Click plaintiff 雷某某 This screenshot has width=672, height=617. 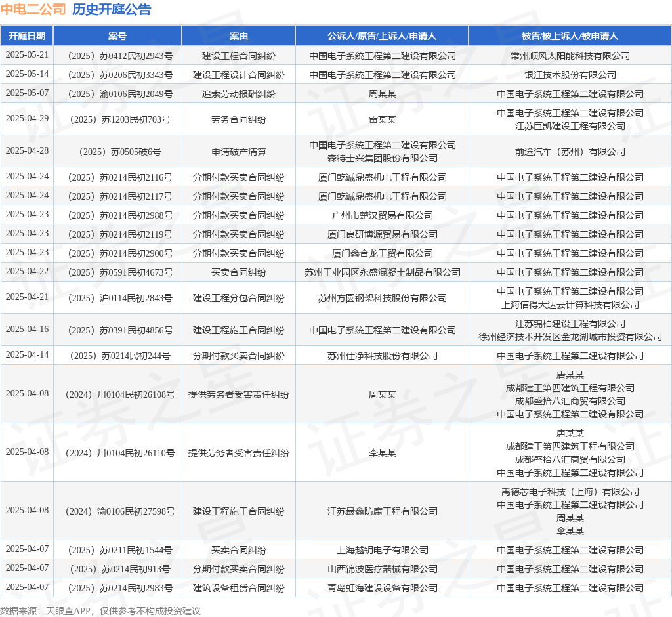point(383,119)
